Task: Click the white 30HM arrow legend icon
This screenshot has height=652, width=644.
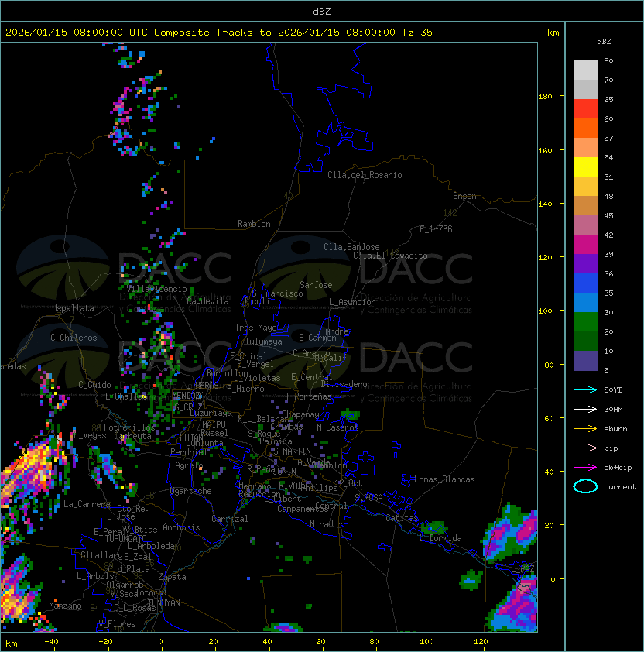Action: click(585, 409)
